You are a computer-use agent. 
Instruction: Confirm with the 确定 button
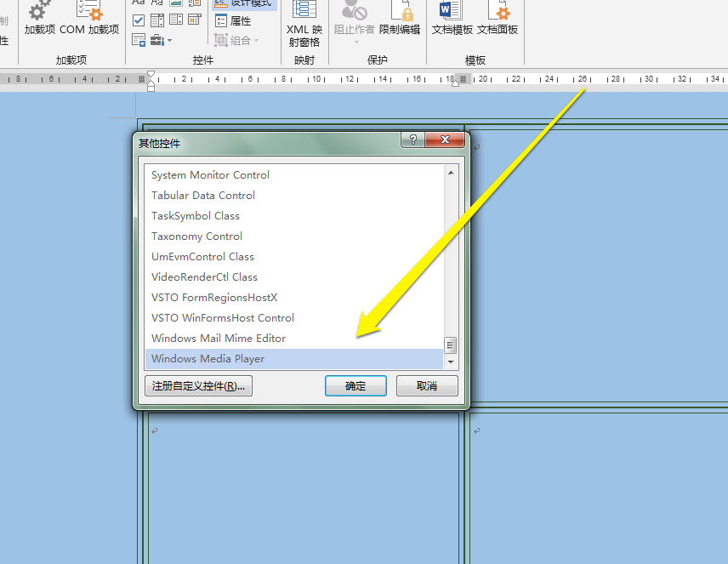[355, 386]
